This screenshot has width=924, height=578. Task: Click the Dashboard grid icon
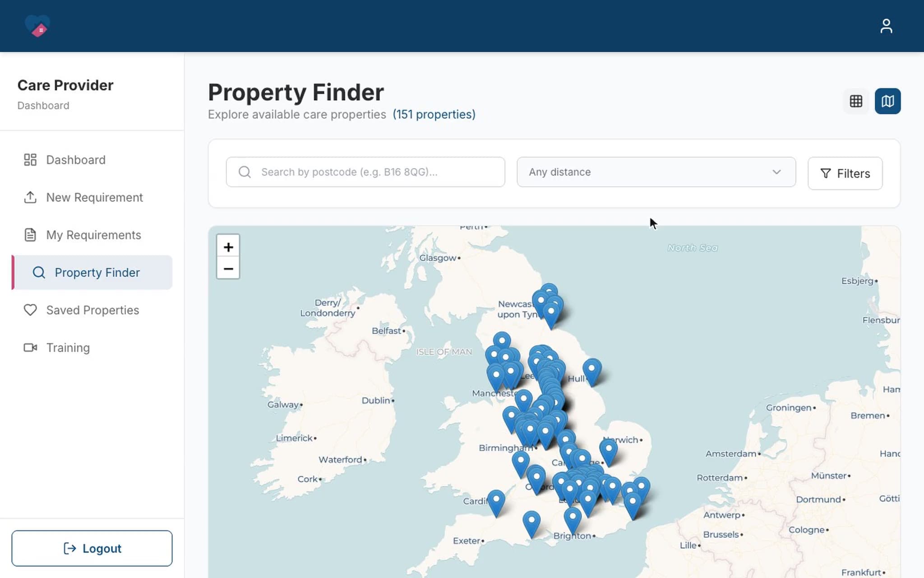pos(30,160)
